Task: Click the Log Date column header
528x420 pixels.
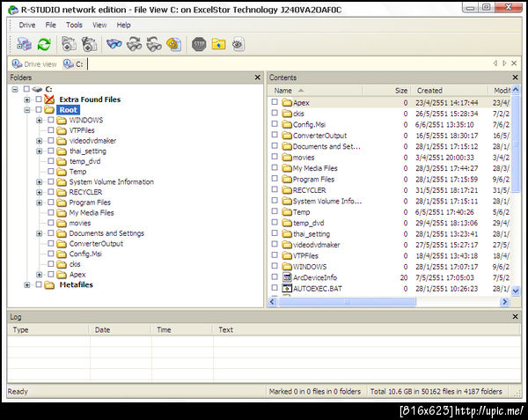Action: (x=120, y=329)
